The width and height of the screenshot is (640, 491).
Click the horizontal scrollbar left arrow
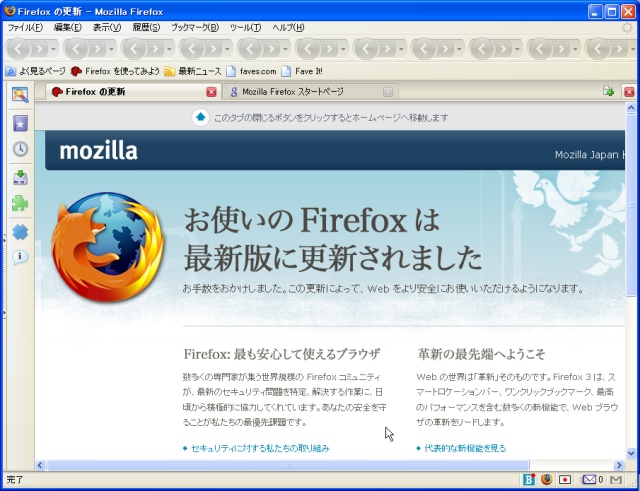click(x=40, y=465)
